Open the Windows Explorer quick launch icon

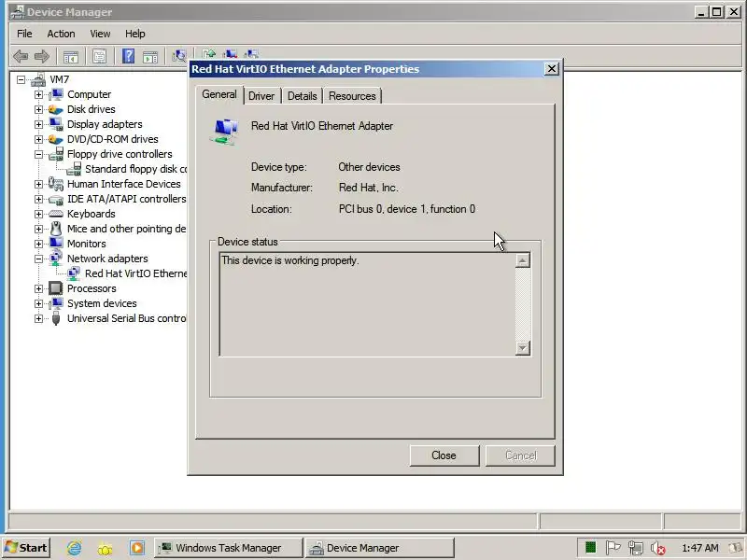pos(106,548)
